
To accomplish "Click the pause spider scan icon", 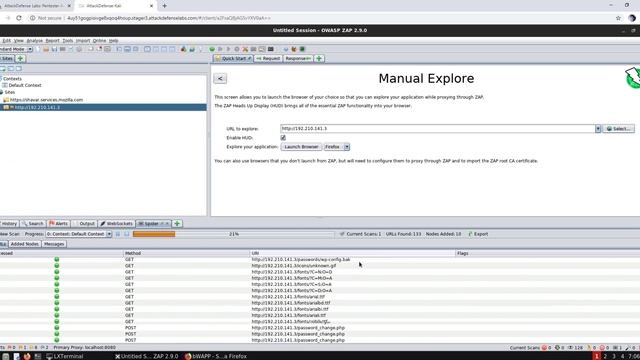I will [118, 234].
